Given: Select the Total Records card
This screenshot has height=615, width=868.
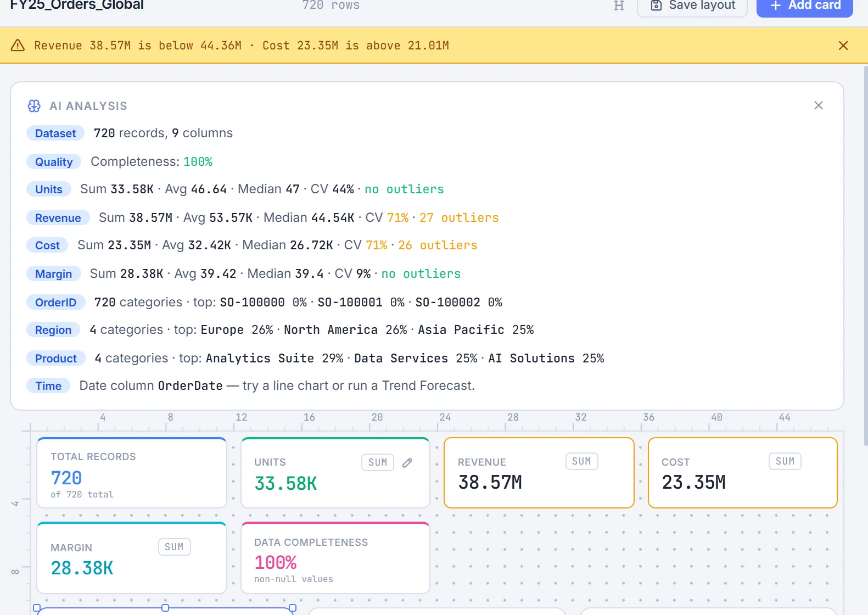Looking at the screenshot, I should pos(132,473).
